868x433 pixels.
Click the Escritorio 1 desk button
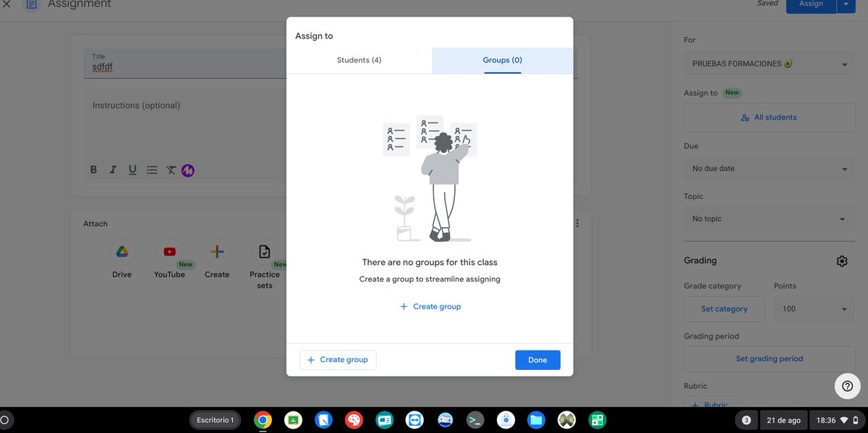(x=216, y=420)
